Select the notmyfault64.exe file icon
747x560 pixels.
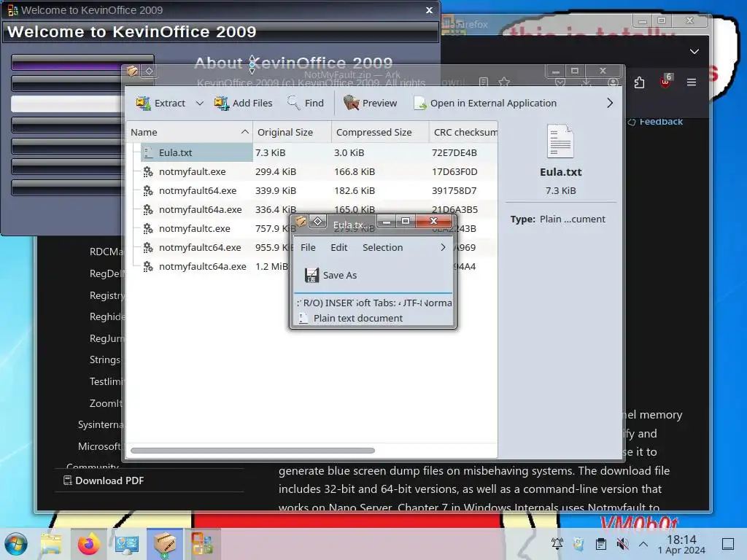click(148, 191)
